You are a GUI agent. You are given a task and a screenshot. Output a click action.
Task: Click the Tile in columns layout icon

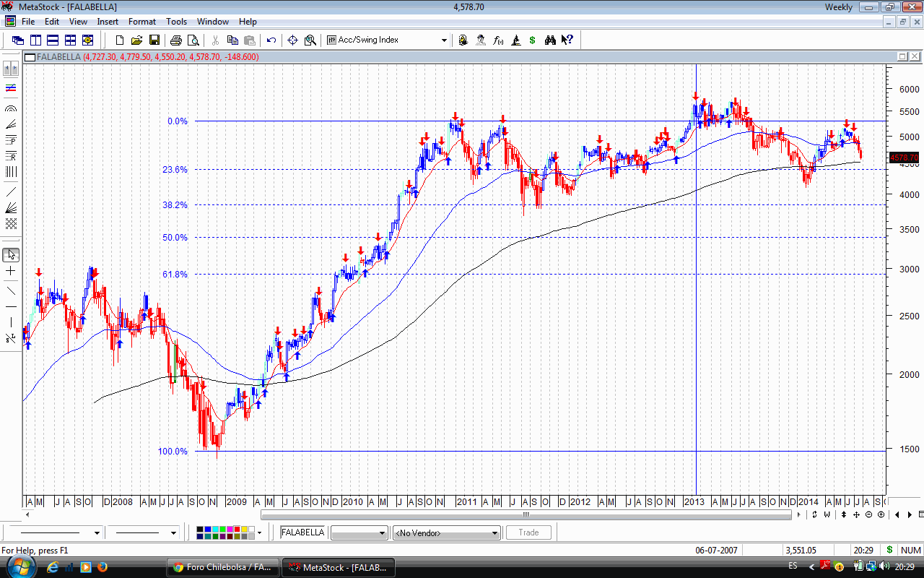[35, 40]
